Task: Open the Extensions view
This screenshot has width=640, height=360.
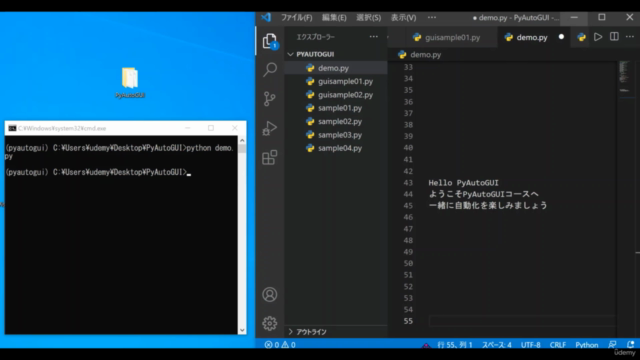Action: [x=269, y=157]
